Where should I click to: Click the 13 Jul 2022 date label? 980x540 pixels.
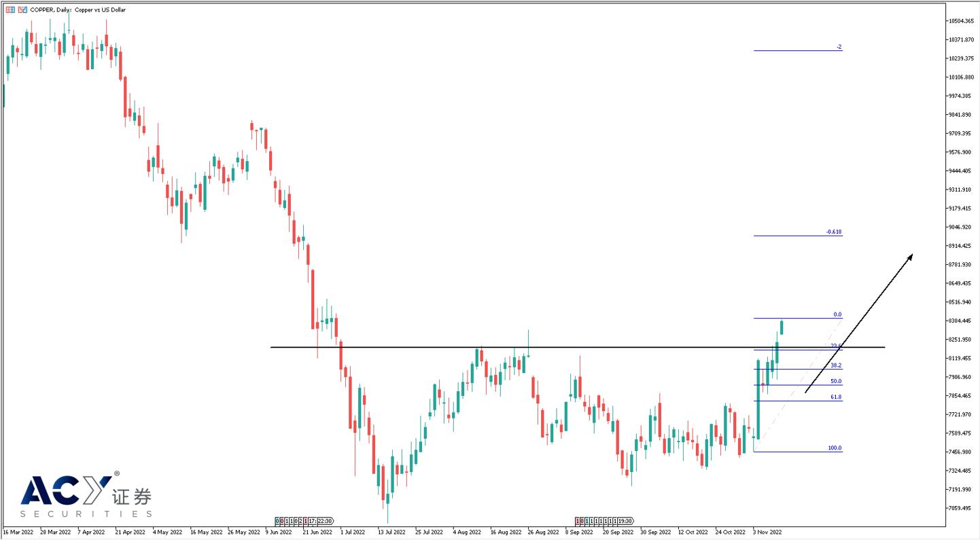click(x=390, y=532)
